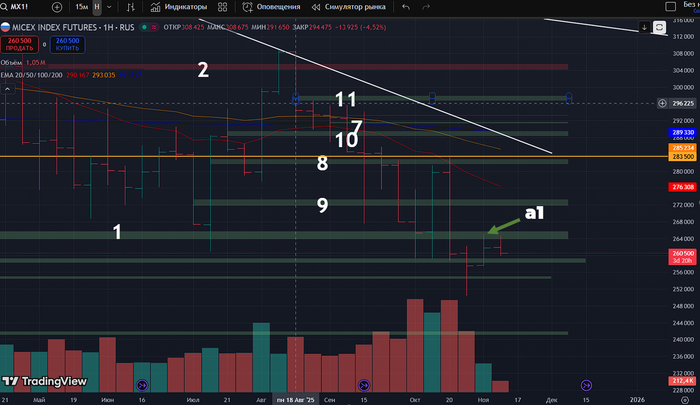Click the undo arrow

tap(406, 6)
